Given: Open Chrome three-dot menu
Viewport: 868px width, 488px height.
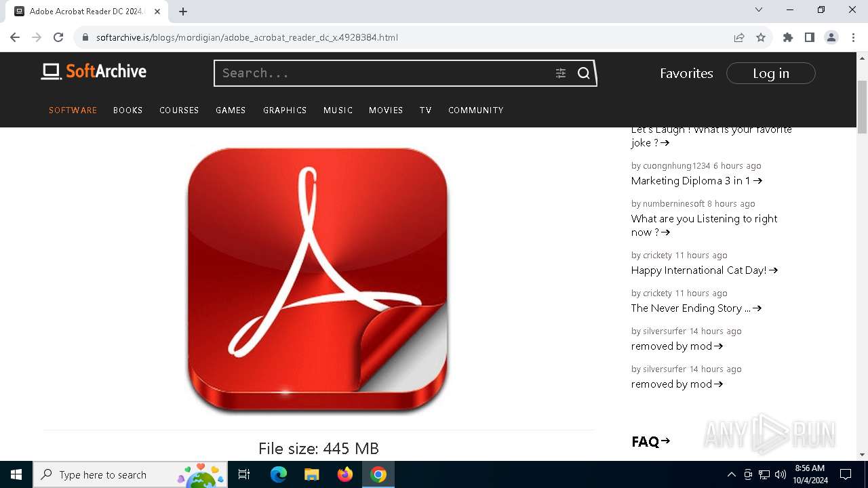Looking at the screenshot, I should 853,37.
